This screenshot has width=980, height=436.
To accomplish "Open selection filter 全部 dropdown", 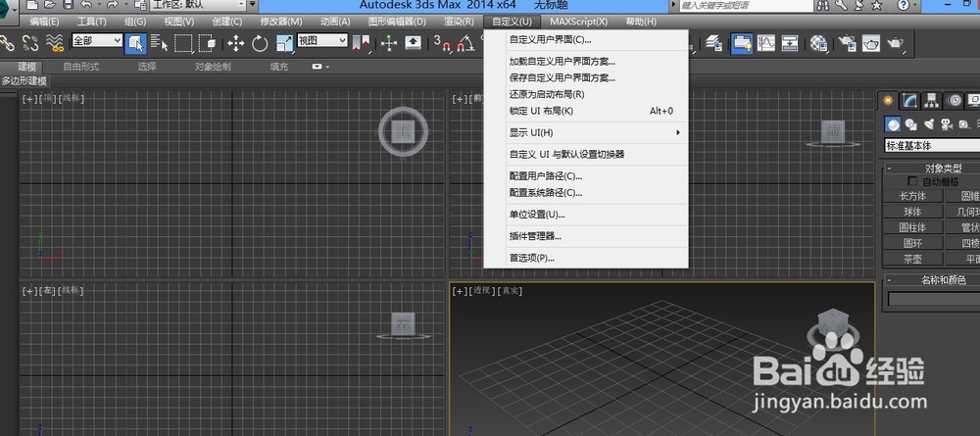I will (97, 40).
